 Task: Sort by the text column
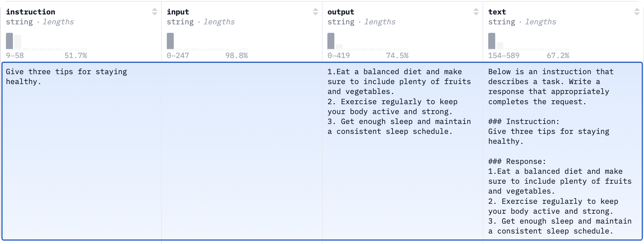point(637,12)
